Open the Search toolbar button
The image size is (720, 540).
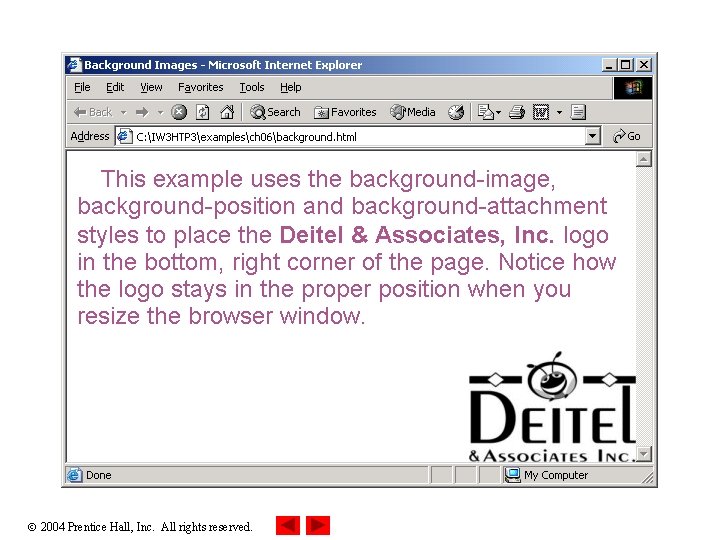pos(275,112)
